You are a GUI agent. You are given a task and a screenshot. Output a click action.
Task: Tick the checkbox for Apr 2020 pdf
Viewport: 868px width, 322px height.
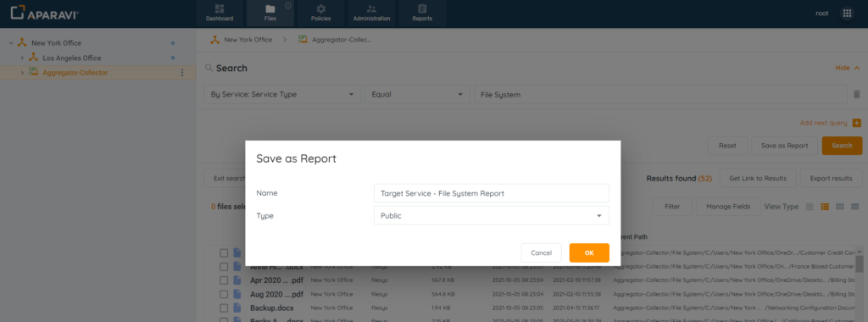point(224,280)
